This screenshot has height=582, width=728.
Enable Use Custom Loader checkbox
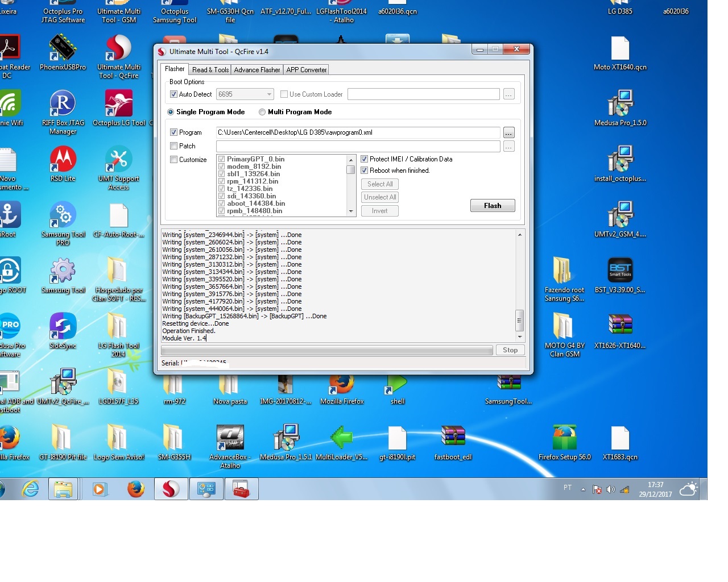click(x=284, y=94)
